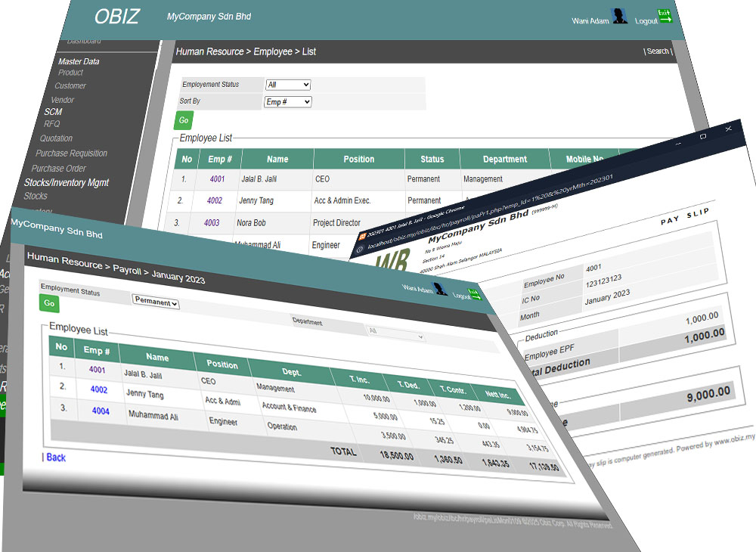Click the Employee EPF deduction label on the pay slip
Screen dimensions: 756x552
coord(550,352)
